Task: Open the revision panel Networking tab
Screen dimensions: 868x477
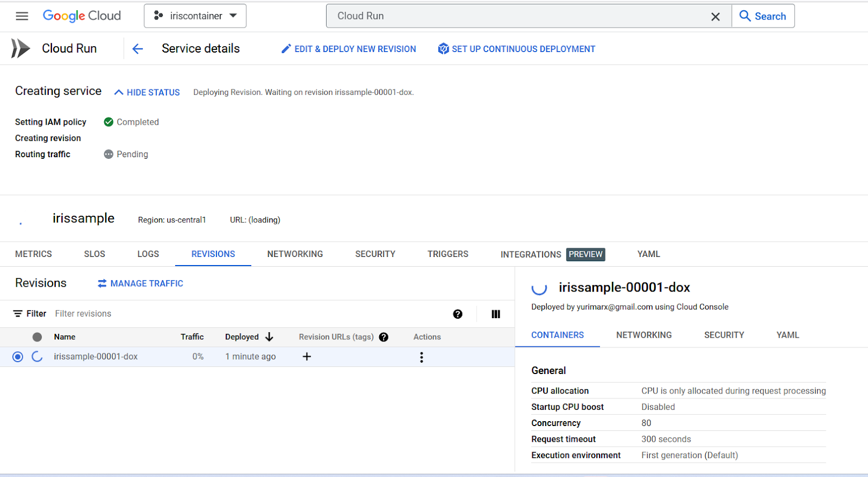Action: click(644, 335)
